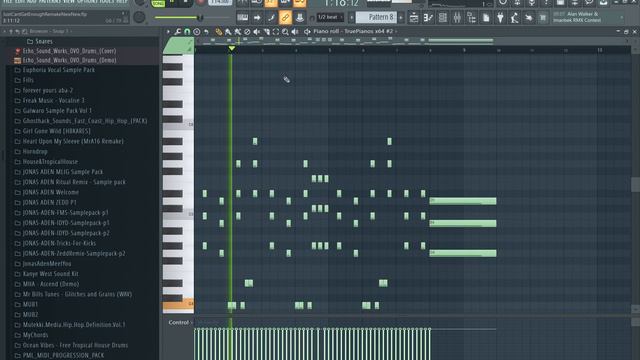
Task: Open the piano roll stamp tool
Action: click(197, 31)
